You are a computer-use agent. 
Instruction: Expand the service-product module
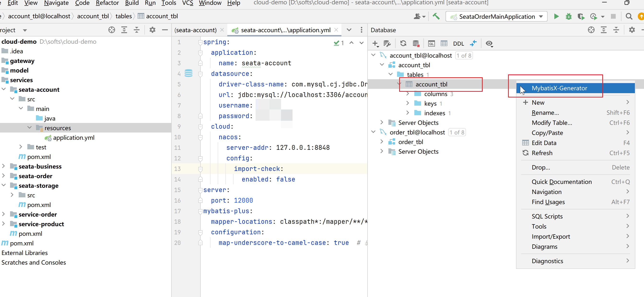[x=4, y=224]
